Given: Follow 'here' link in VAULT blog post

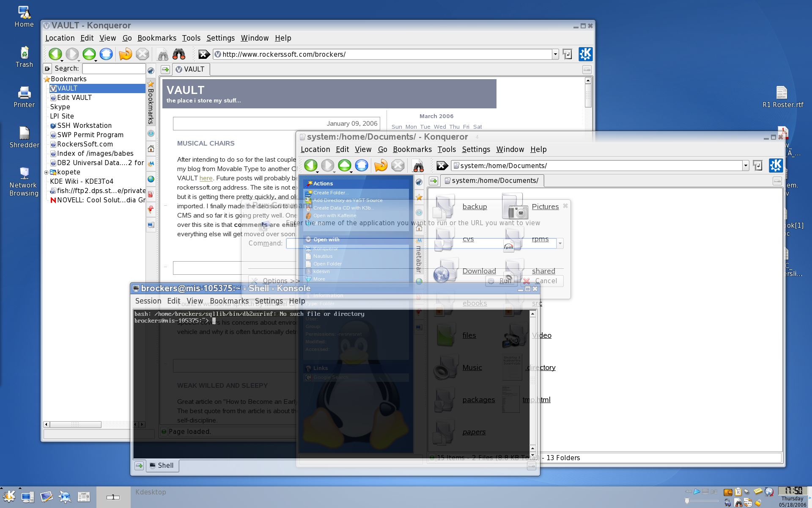Looking at the screenshot, I should [x=206, y=178].
